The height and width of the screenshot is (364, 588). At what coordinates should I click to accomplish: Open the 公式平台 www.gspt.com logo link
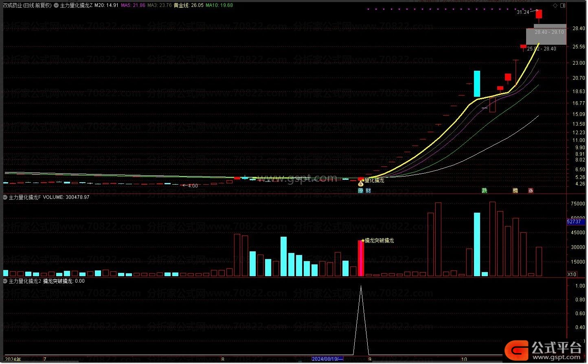pyautogui.click(x=544, y=350)
